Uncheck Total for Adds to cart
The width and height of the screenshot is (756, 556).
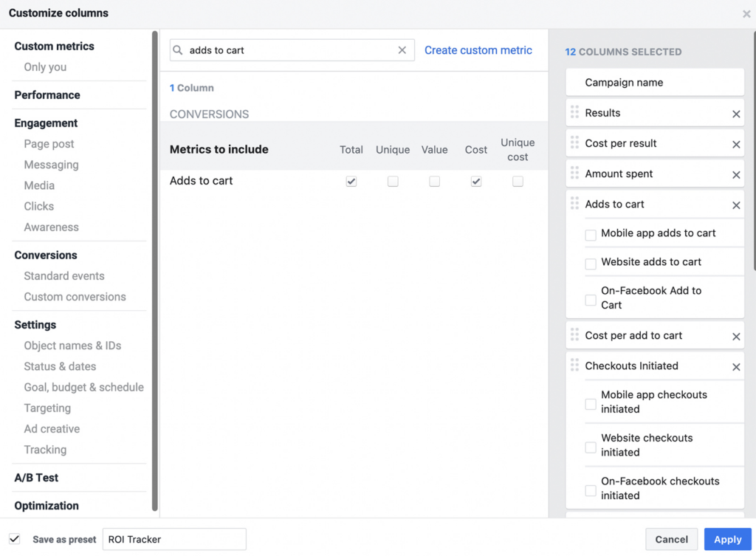point(351,182)
